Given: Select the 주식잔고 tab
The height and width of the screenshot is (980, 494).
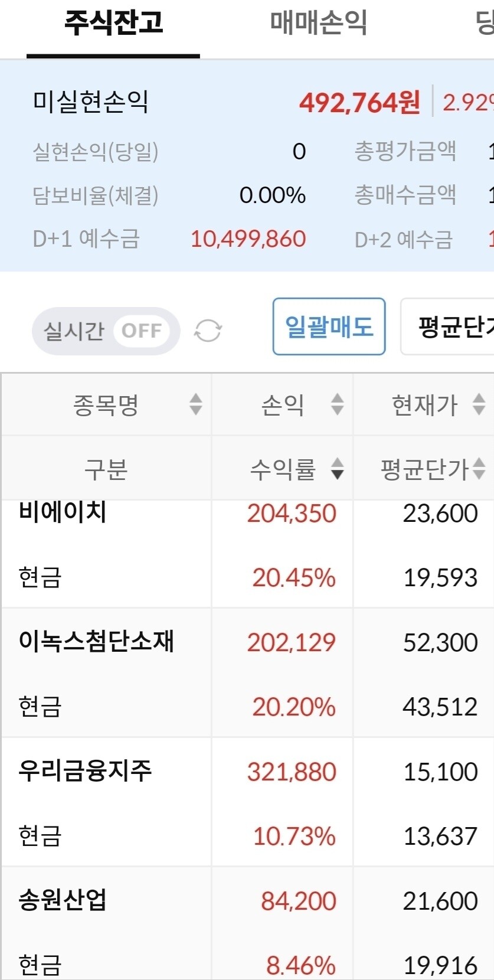Looking at the screenshot, I should (x=113, y=23).
